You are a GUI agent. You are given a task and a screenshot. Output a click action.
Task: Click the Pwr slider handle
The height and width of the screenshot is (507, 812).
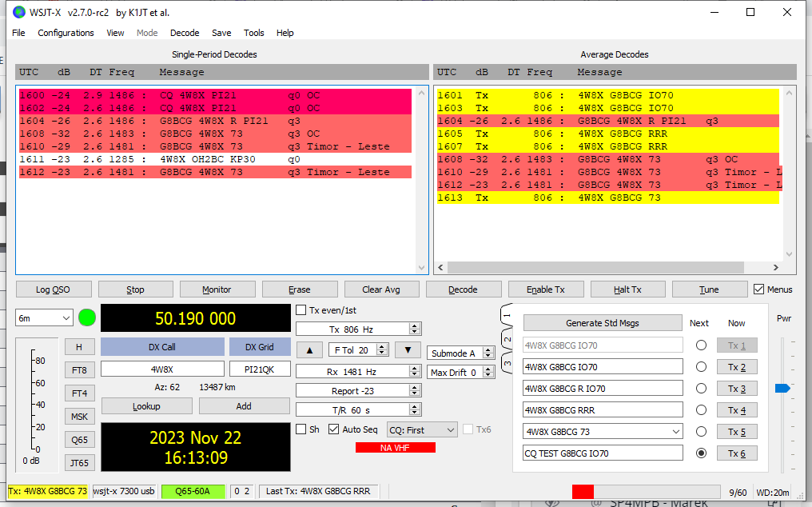tap(782, 389)
